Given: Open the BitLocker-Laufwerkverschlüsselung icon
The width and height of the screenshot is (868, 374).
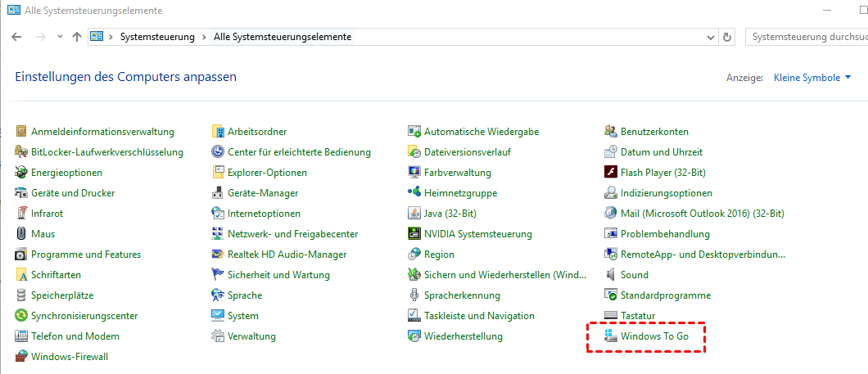Looking at the screenshot, I should click(22, 152).
